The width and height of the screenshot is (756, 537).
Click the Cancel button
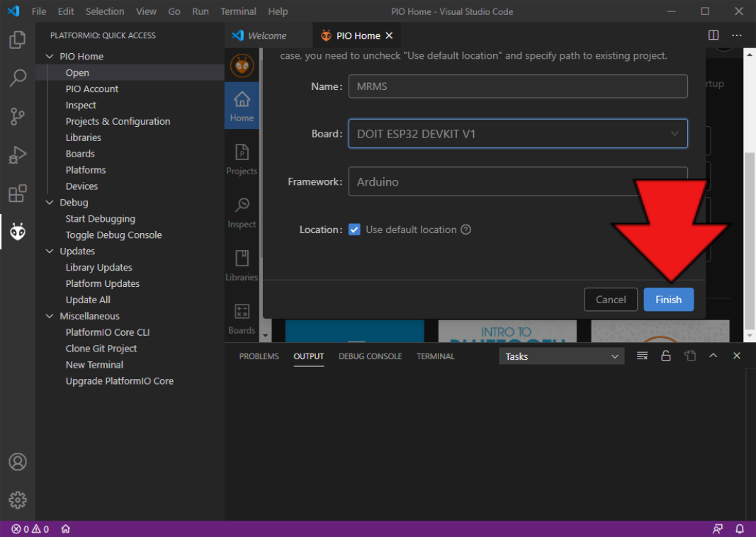610,300
